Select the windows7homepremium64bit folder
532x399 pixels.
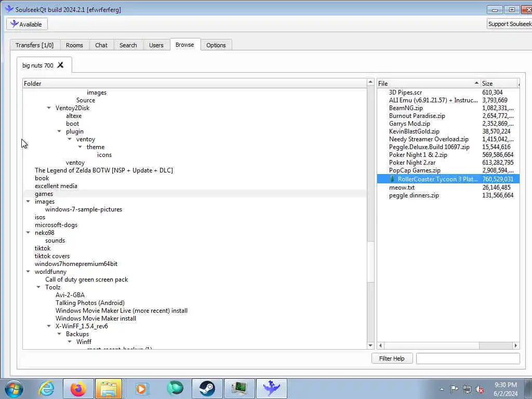(76, 264)
